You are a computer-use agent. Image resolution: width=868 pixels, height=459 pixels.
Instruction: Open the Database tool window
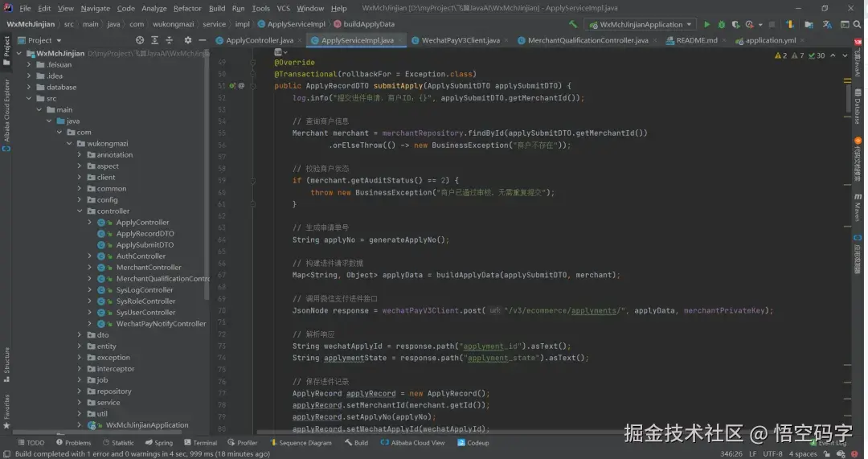[858, 106]
